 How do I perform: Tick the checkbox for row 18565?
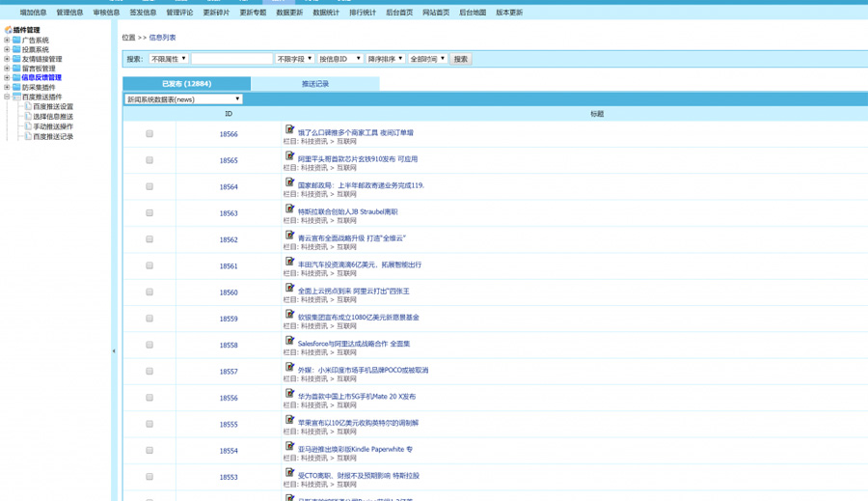click(x=149, y=160)
